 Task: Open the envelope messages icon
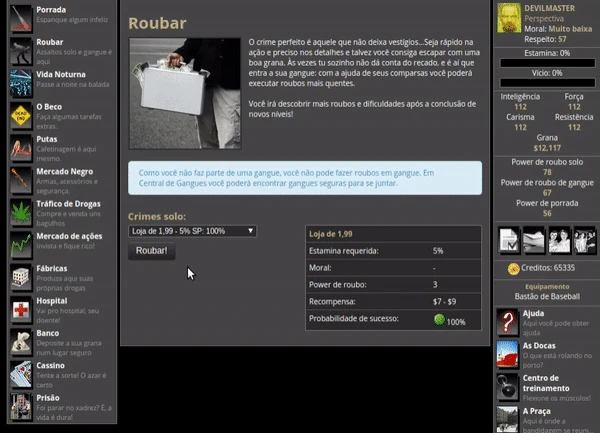[534, 240]
